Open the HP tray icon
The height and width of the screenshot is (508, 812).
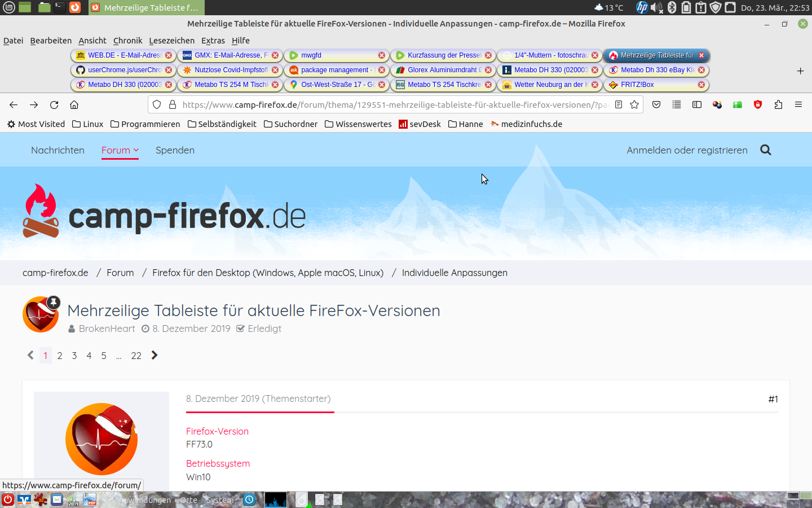pos(642,7)
